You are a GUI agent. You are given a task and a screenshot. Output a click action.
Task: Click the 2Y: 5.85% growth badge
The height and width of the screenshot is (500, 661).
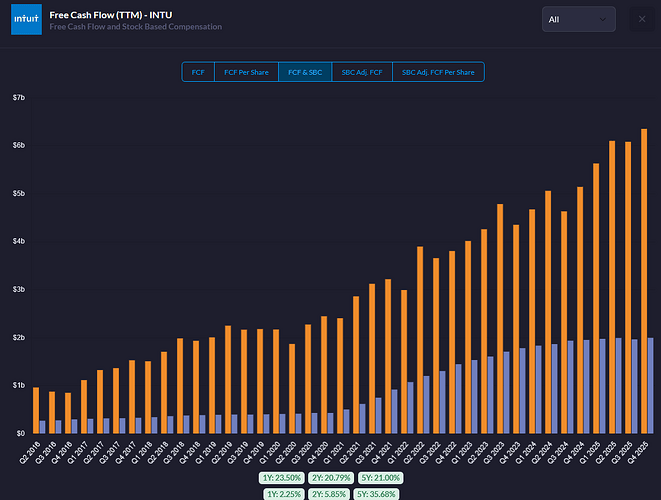click(x=331, y=493)
